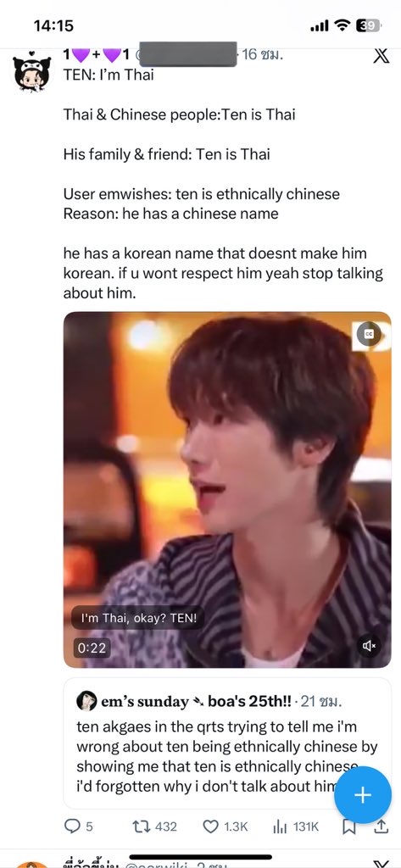The height and width of the screenshot is (868, 401).
Task: Open the author display name 1💜+💜1
Action: coord(97,55)
